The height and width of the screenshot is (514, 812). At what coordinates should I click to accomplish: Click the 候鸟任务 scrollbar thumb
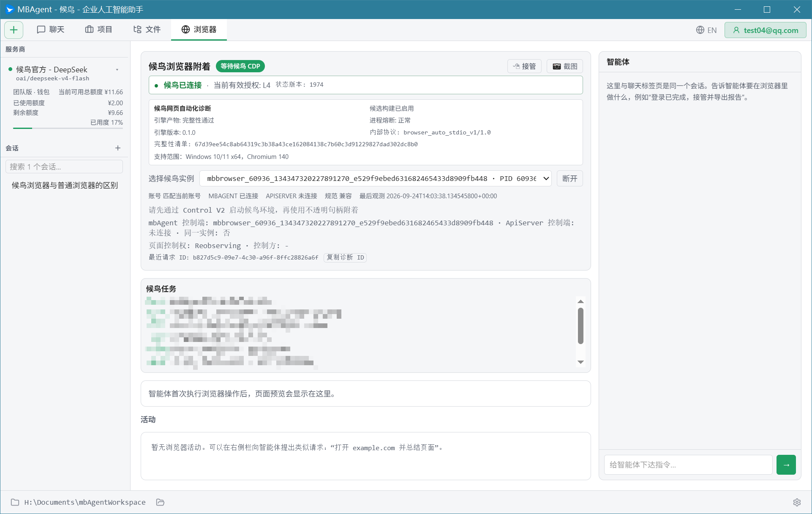tap(580, 326)
